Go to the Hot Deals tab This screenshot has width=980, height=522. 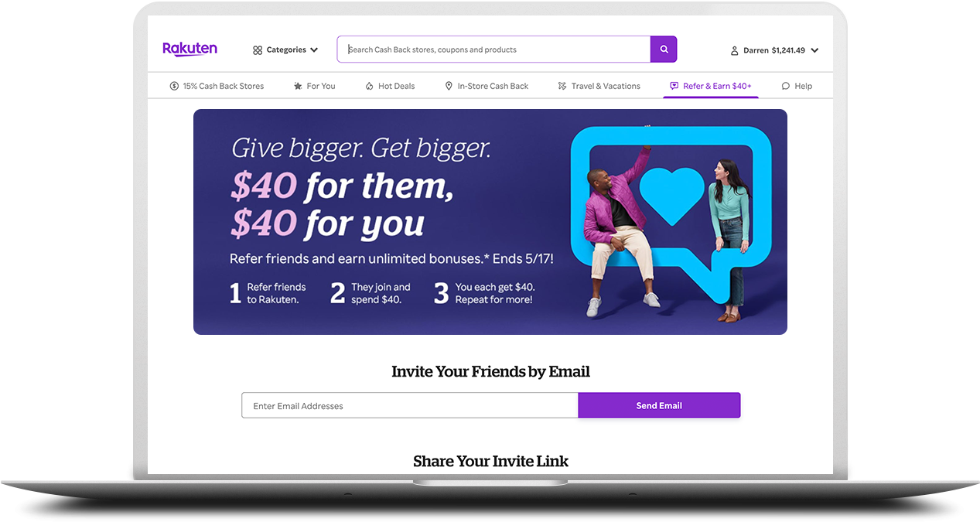pos(391,86)
